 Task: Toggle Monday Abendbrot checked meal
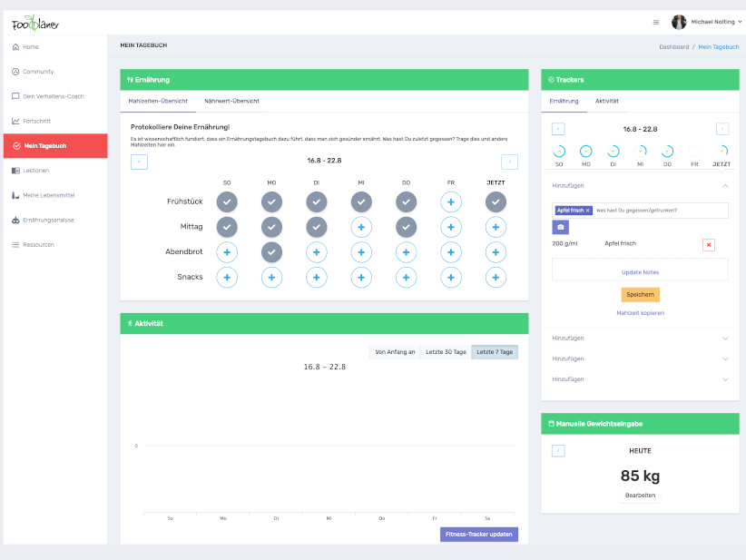click(x=271, y=252)
